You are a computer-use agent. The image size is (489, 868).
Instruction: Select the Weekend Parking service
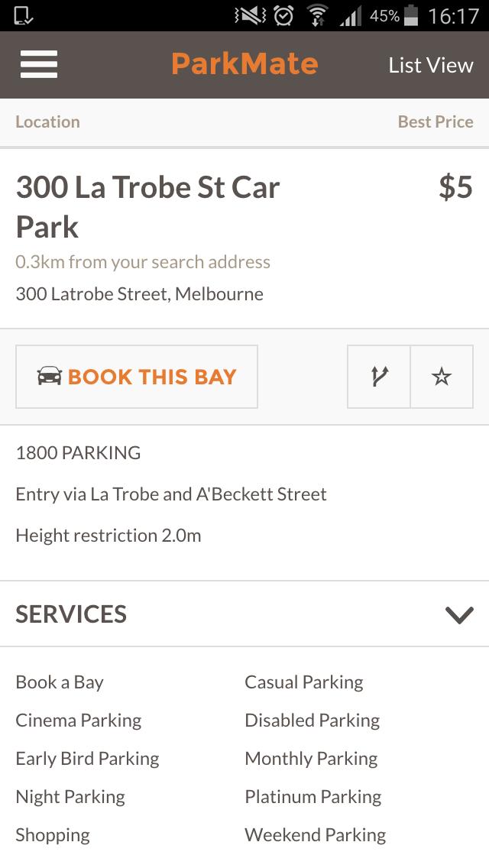click(315, 834)
